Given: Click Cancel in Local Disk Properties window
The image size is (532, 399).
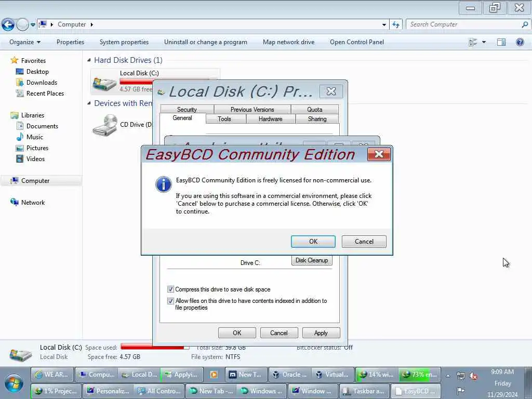Looking at the screenshot, I should [279, 333].
